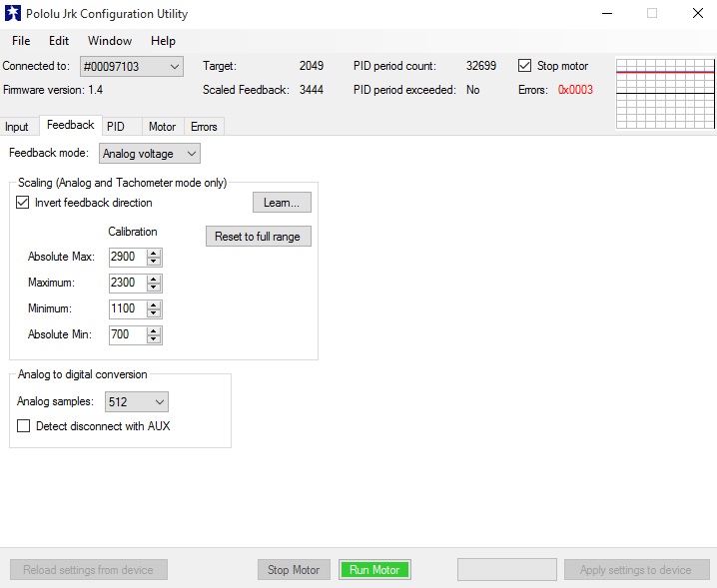Click Reload settings from device button
The height and width of the screenshot is (588, 717).
[x=89, y=570]
